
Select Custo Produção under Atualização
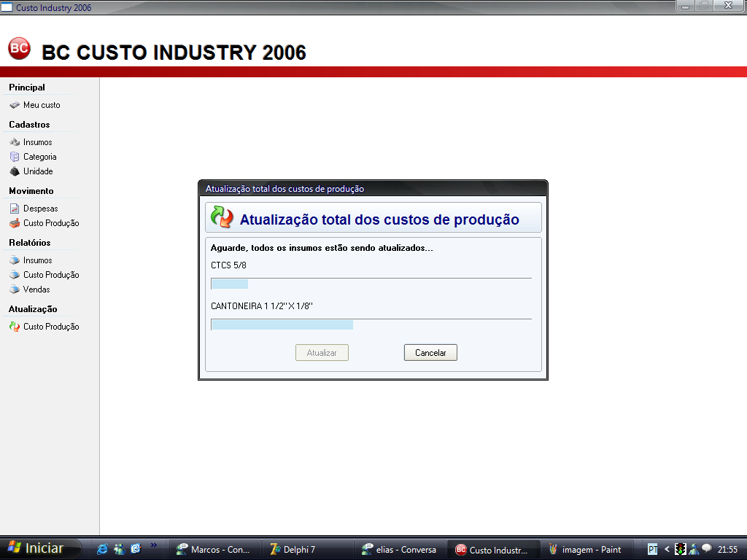coord(50,327)
